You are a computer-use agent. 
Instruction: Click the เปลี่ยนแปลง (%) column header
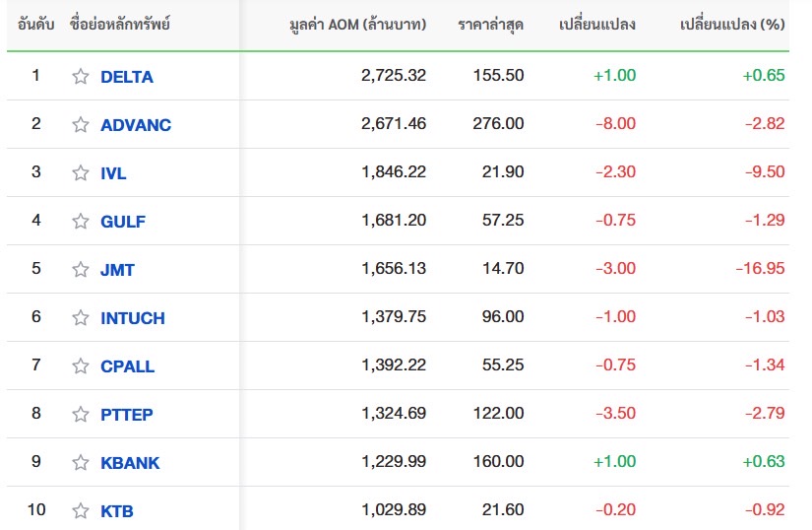point(732,24)
